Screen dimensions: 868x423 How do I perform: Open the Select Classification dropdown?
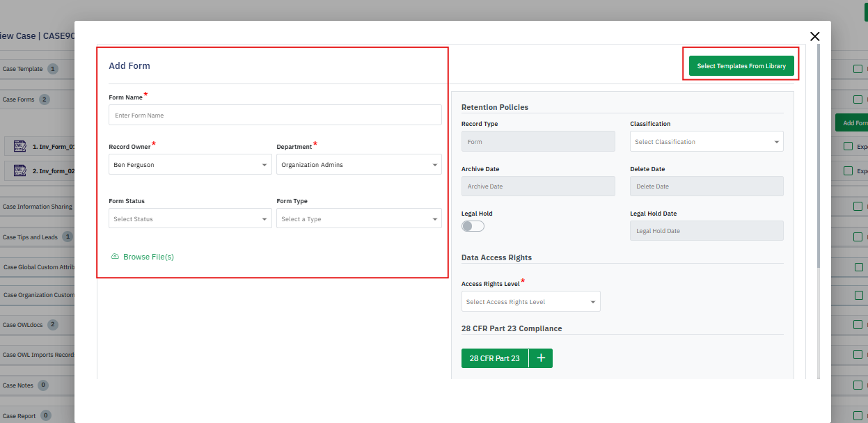pos(707,142)
